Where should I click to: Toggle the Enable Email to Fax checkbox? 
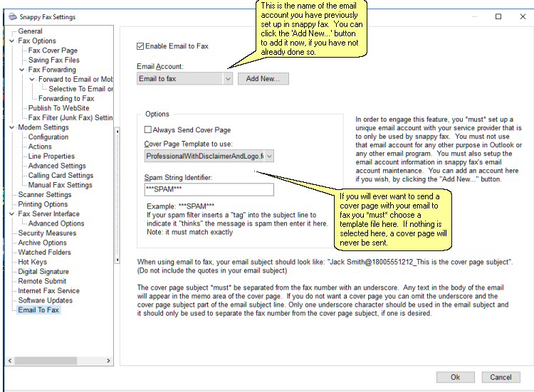click(x=140, y=46)
